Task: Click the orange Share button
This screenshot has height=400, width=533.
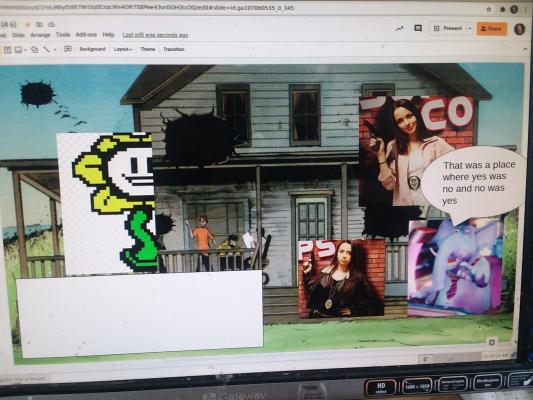Action: 492,29
